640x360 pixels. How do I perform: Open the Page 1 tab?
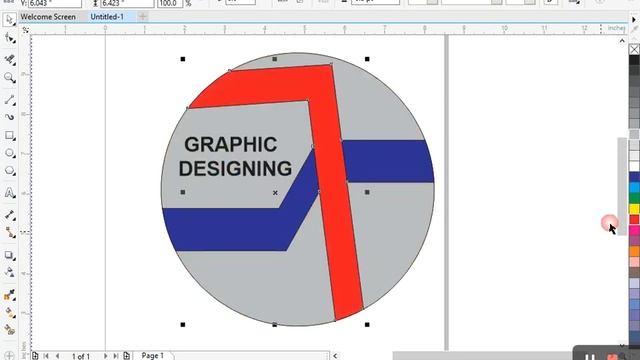coord(153,356)
